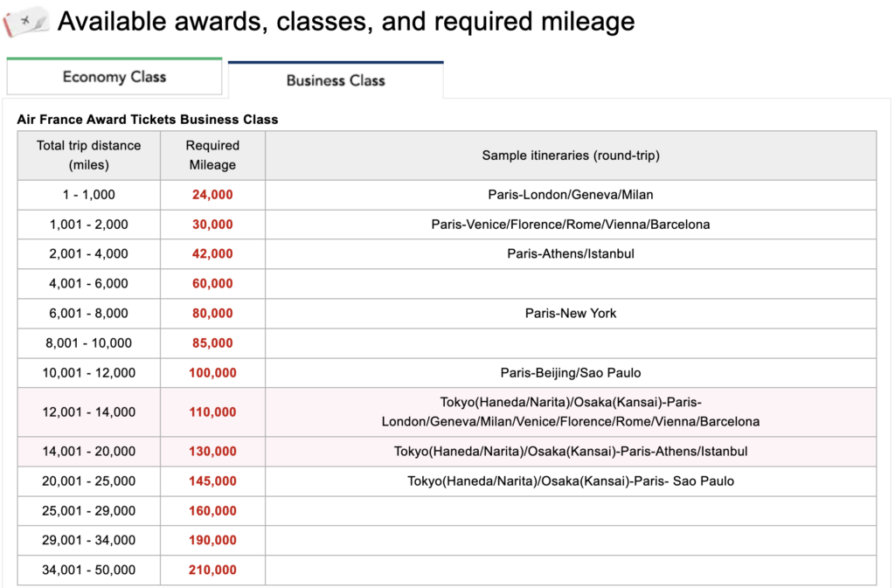895x588 pixels.
Task: Select the '10,001 - 12,000' distance cell
Action: 88,372
